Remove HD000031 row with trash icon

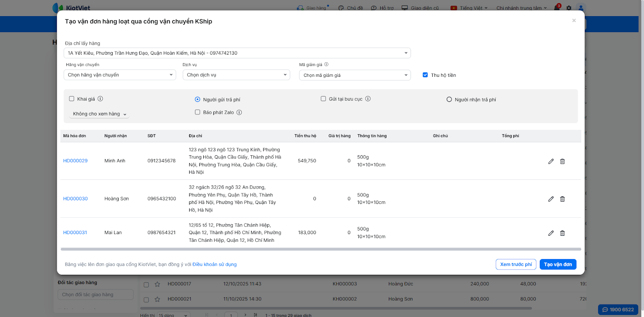562,233
